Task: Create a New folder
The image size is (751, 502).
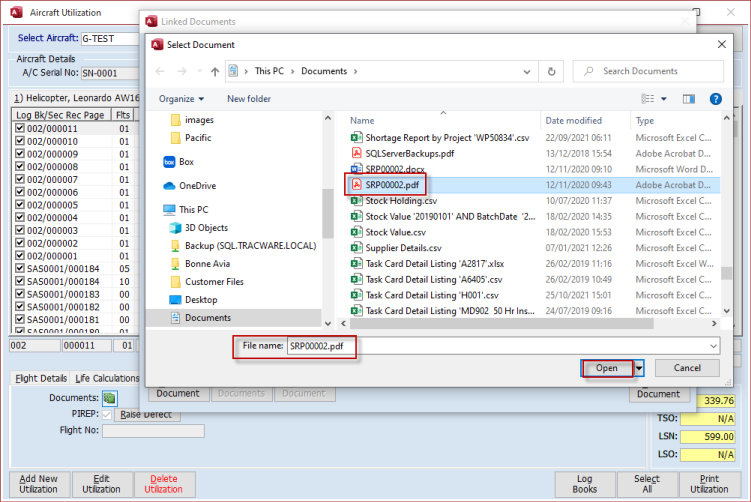Action: pyautogui.click(x=249, y=99)
